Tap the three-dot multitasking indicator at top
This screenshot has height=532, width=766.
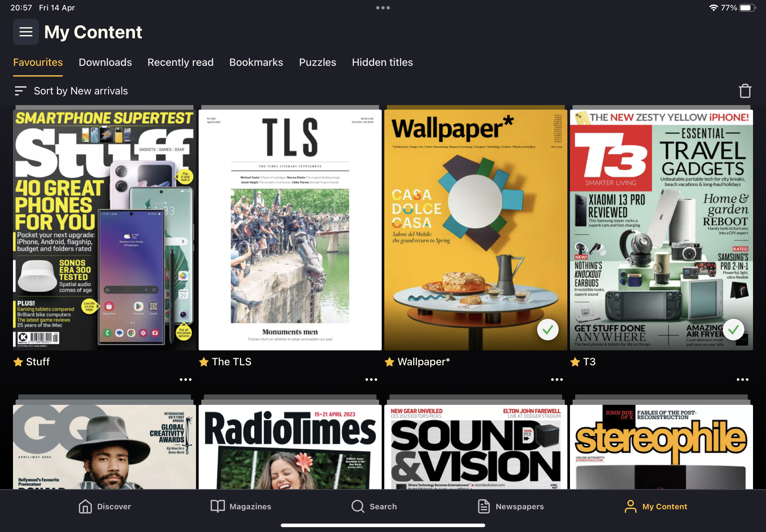click(383, 8)
